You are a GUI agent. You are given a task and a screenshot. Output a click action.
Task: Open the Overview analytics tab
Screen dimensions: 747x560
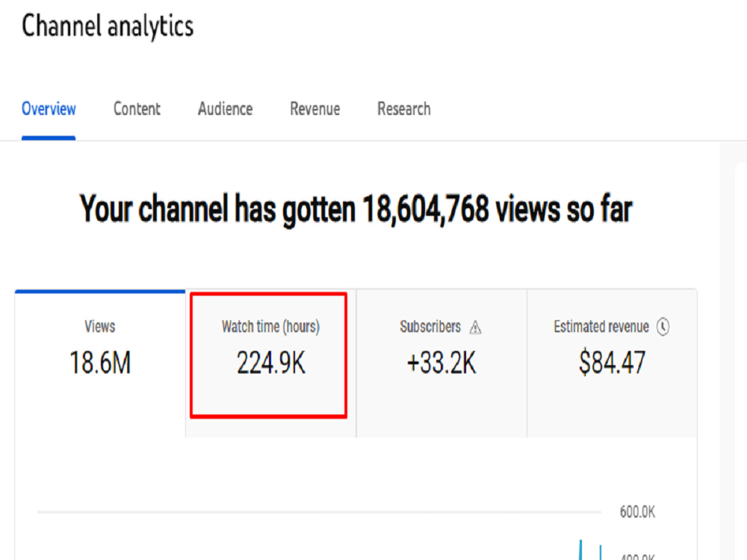49,109
